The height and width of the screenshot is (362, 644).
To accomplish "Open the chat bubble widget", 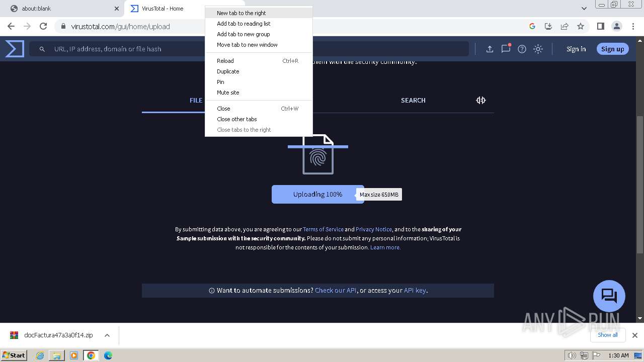I will point(609,296).
